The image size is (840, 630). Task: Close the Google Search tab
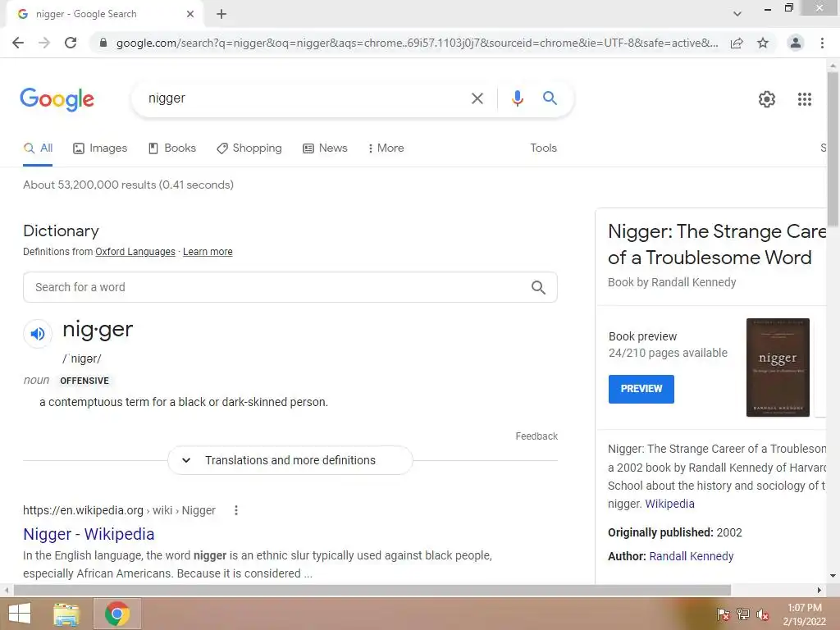click(190, 14)
